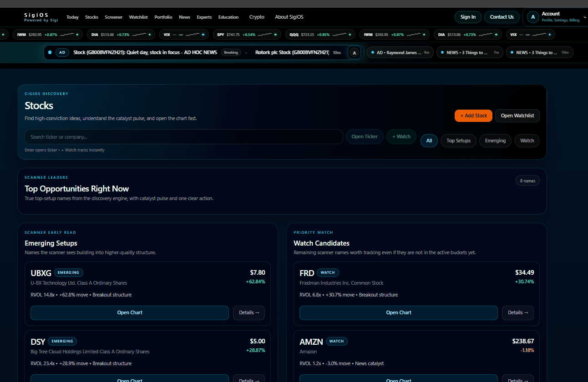Select the SPY ticker chip sparkline
The image size is (588, 382).
[x=268, y=35]
